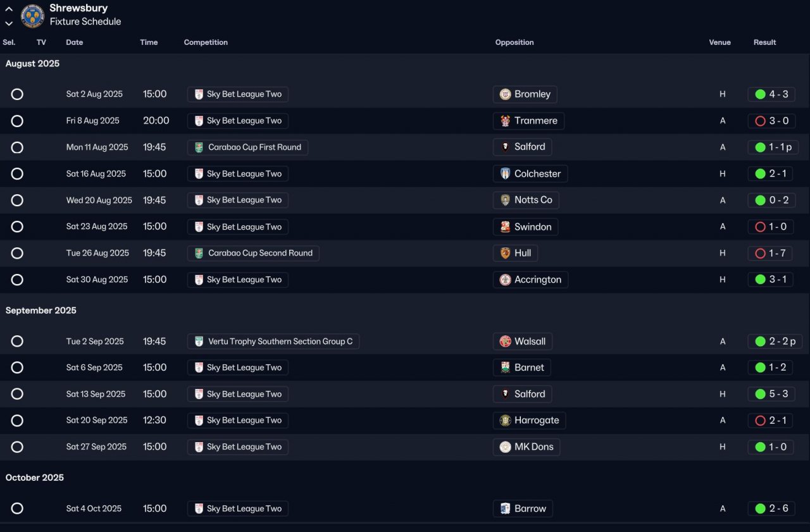
Task: Click the Walsall club badge icon
Action: pyautogui.click(x=505, y=342)
